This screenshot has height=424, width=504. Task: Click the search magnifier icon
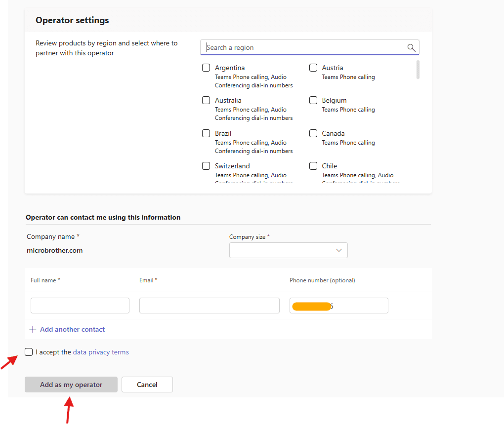411,47
